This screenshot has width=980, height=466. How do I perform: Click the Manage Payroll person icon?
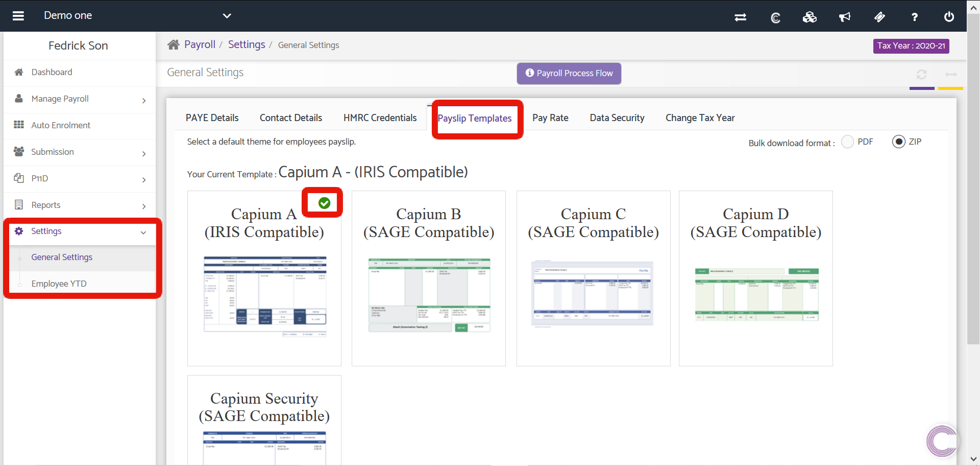(x=19, y=98)
